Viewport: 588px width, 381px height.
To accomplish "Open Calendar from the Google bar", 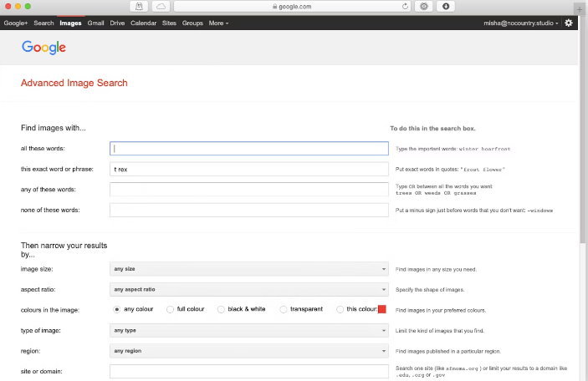I will [143, 23].
